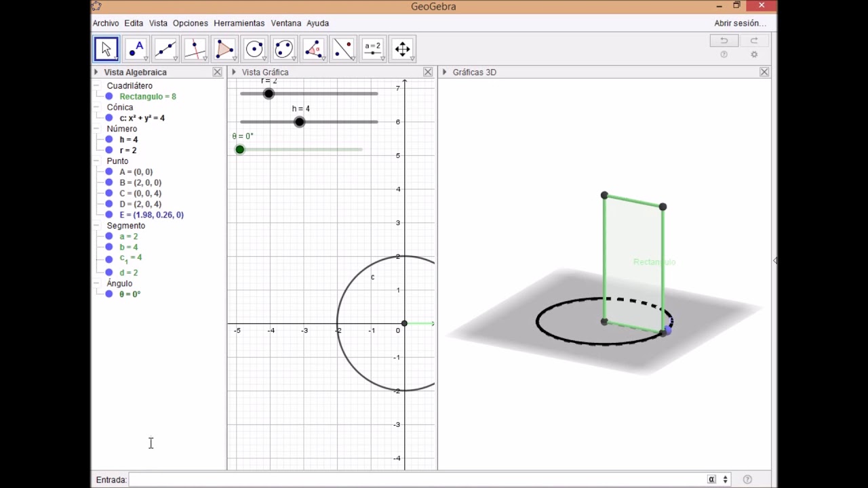Toggle visibility of number h = 4
The image size is (868, 488).
[x=109, y=140]
